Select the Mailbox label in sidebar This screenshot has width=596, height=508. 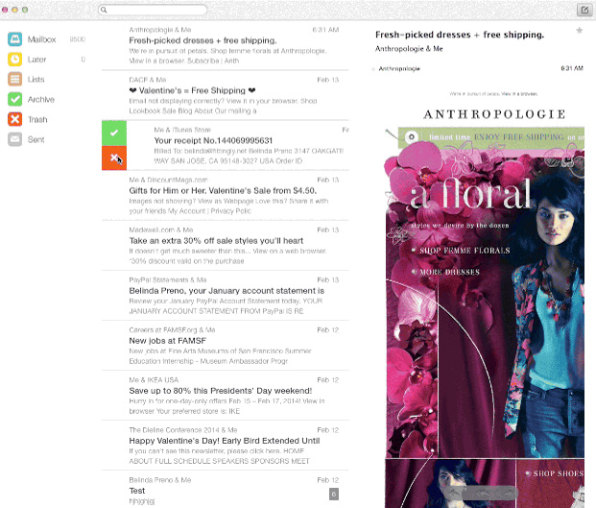click(x=42, y=40)
